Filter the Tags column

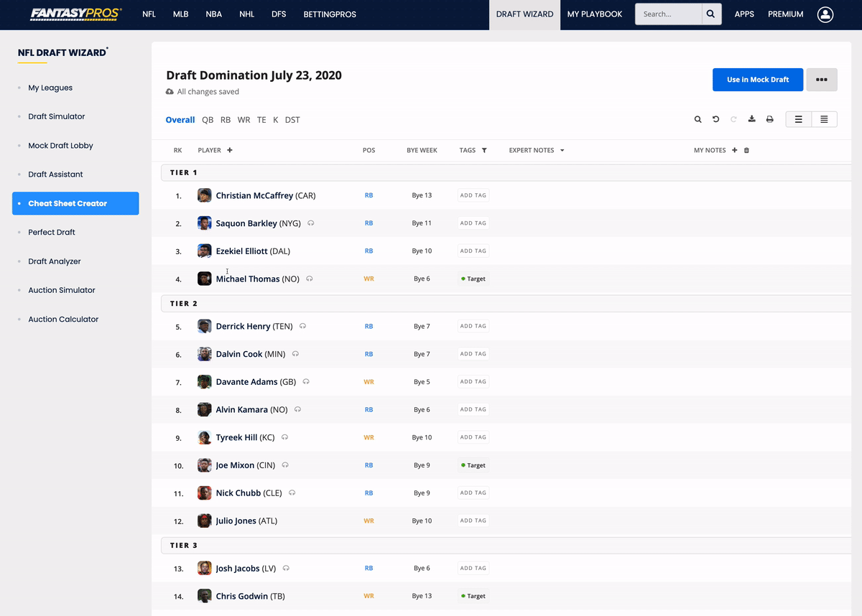484,150
